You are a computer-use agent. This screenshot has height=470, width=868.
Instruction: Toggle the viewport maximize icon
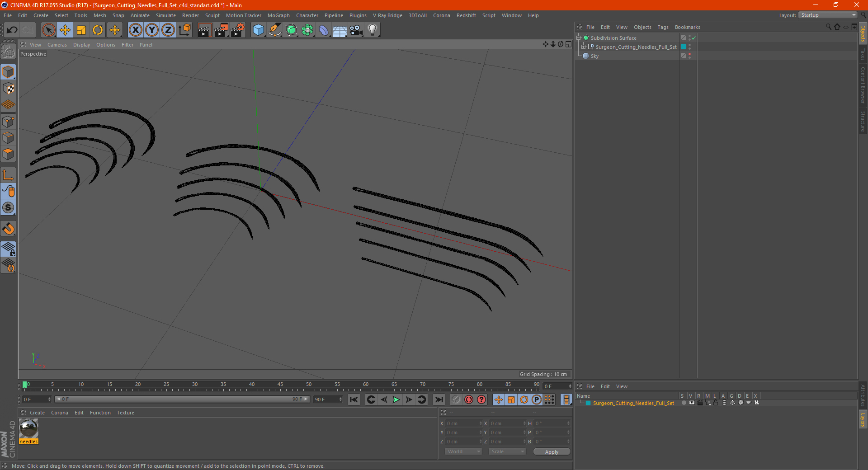568,44
